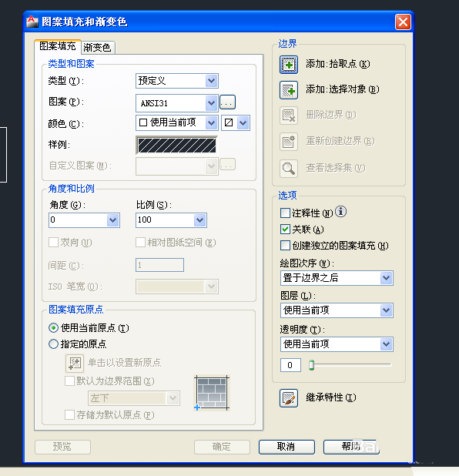This screenshot has height=476, width=459.
Task: Click the 预览 (Preview) button
Action: [62, 447]
